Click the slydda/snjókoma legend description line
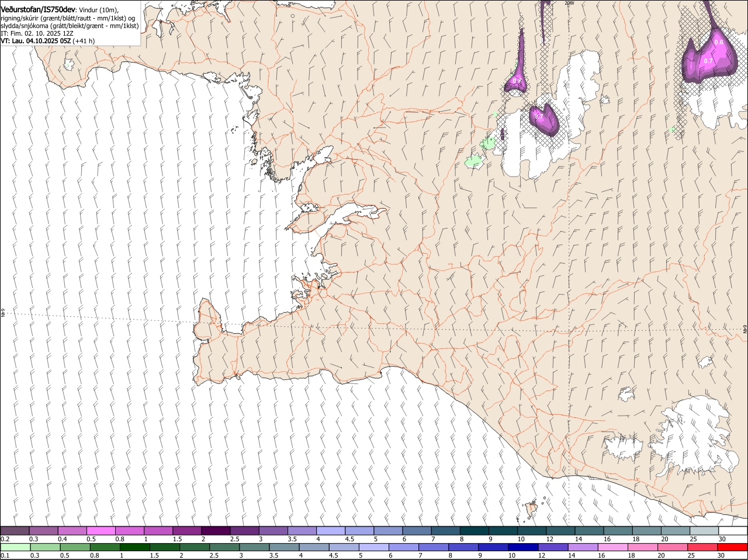This screenshot has height=560, width=748. pos(70,26)
